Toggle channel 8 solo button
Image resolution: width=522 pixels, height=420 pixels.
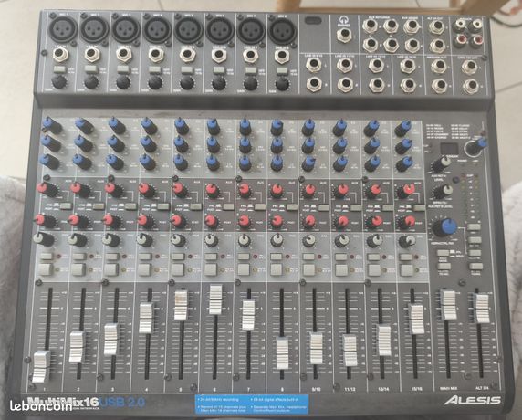(x=277, y=269)
